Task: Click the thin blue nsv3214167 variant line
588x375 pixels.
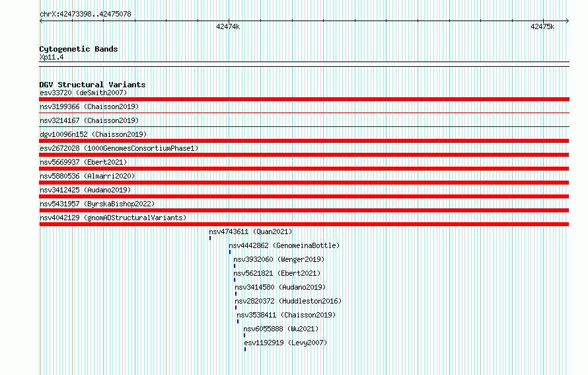Action: 304,126
